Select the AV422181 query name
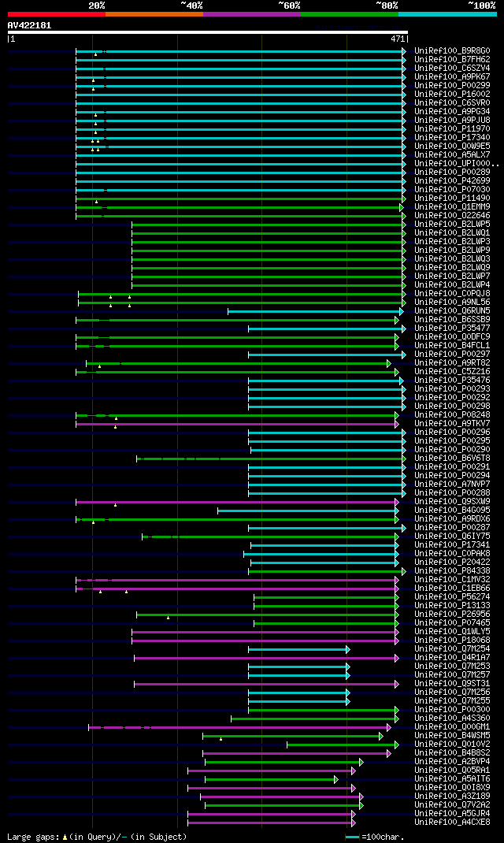This screenshot has width=504, height=843. coord(30,25)
